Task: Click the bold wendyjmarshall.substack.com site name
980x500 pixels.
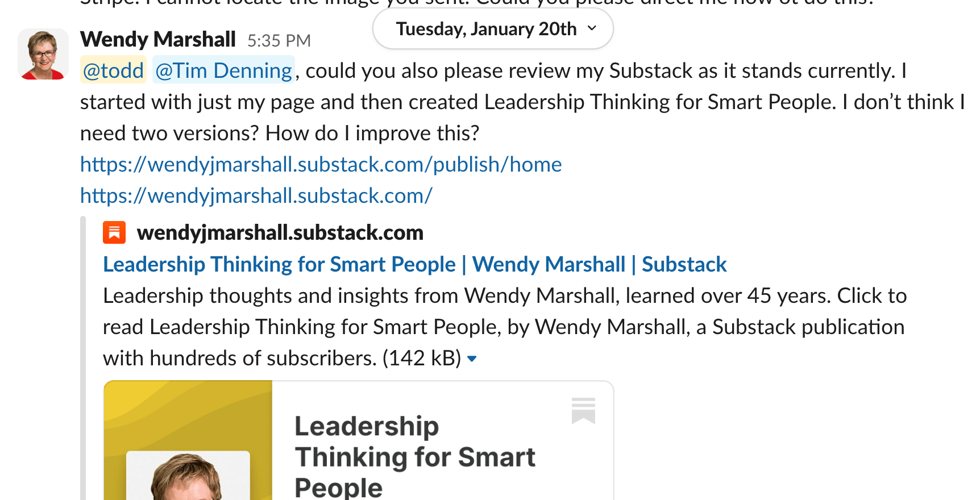Action: 280,232
